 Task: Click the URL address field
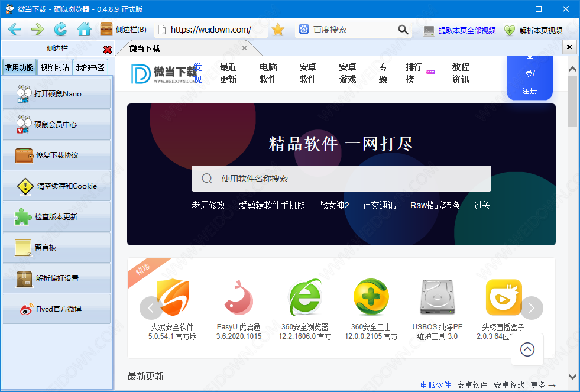tap(212, 30)
